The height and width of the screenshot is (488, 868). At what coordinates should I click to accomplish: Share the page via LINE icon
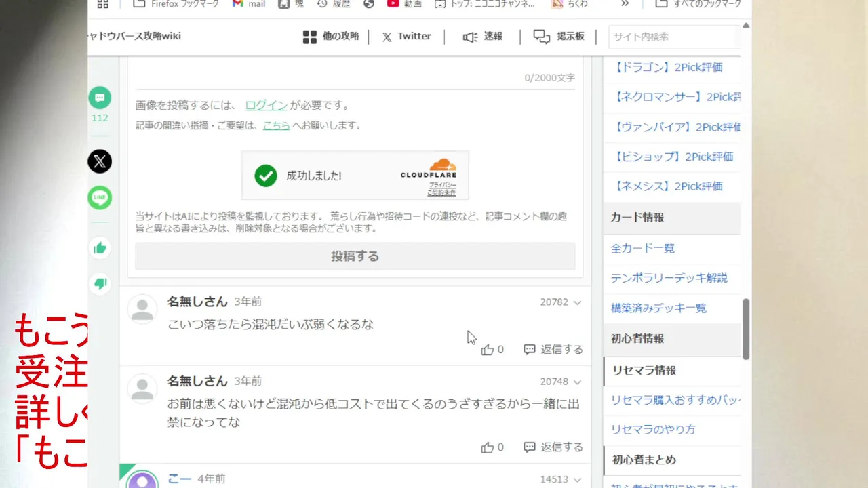100,198
